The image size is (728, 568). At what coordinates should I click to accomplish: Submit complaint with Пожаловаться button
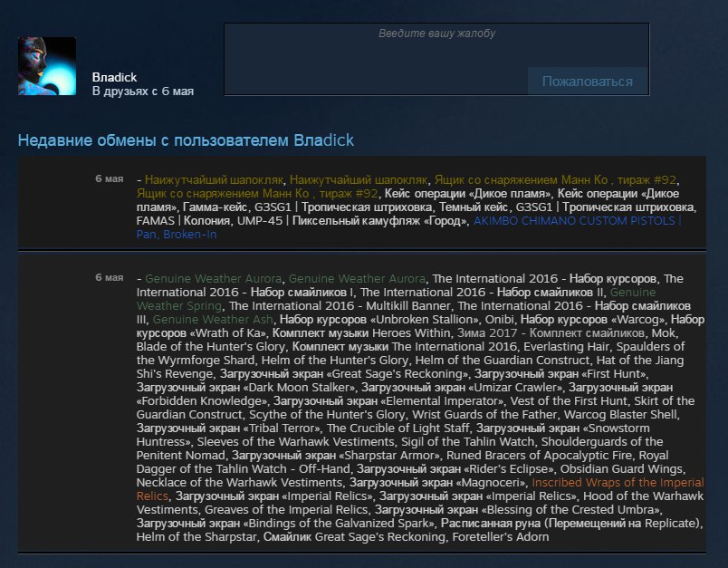click(588, 82)
